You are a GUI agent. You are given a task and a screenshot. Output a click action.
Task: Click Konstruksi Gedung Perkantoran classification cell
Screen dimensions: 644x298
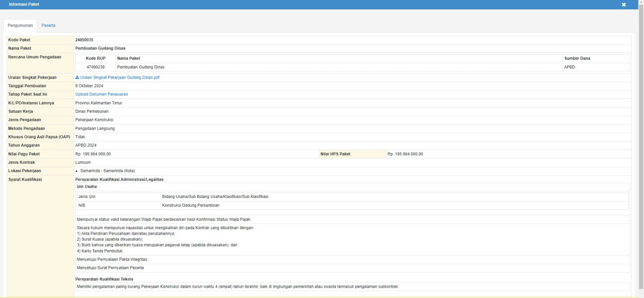tap(191, 205)
